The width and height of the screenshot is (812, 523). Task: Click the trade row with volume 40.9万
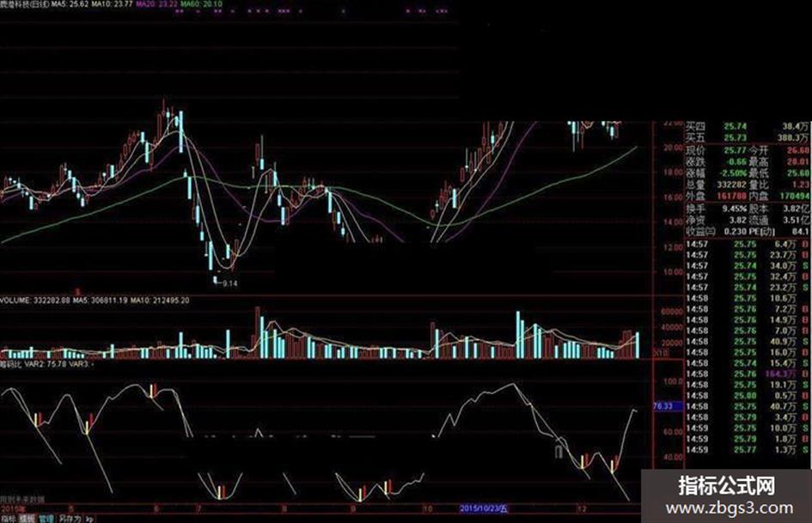747,341
